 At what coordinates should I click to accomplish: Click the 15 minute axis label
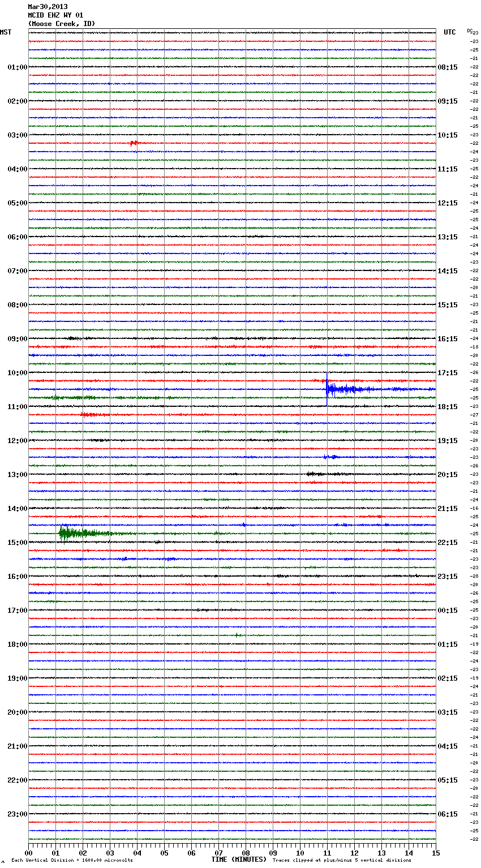click(436, 853)
